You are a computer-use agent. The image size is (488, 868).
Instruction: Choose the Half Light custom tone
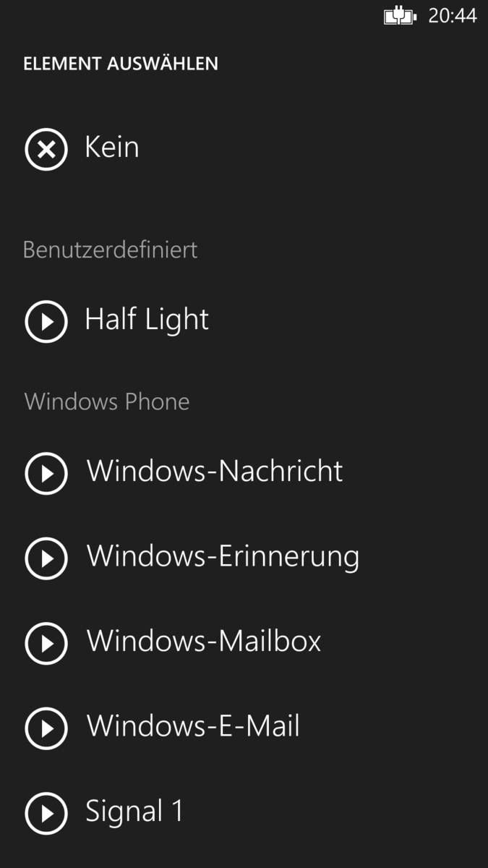[147, 320]
